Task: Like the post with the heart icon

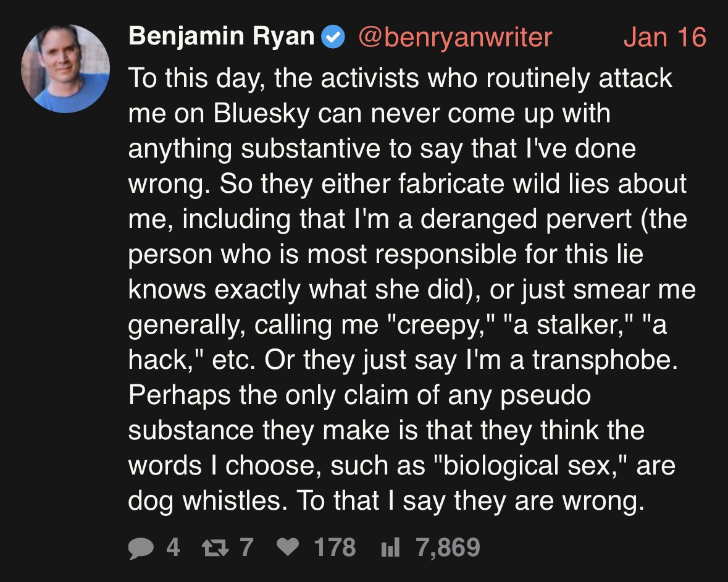Action: [288, 547]
